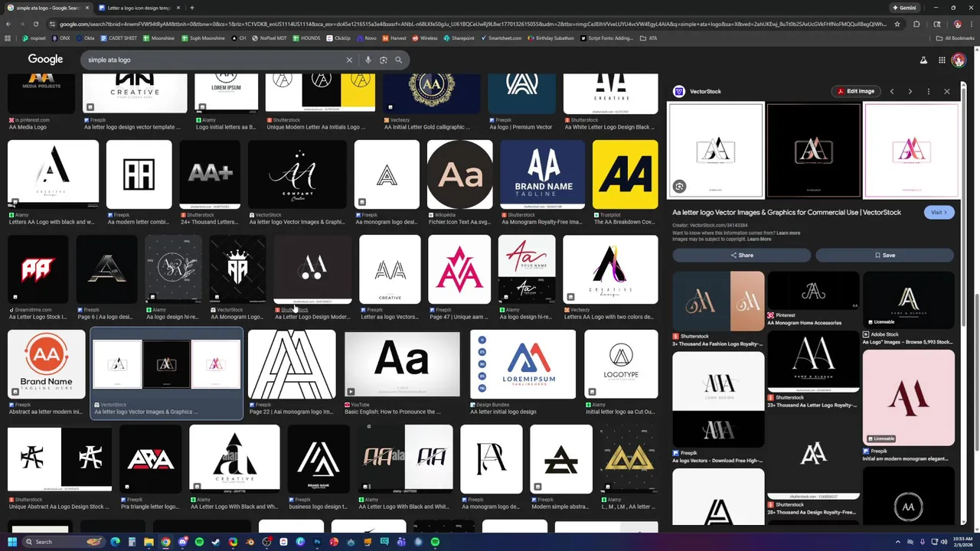980x551 pixels.
Task: Clear the search box with the X icon
Action: (349, 60)
